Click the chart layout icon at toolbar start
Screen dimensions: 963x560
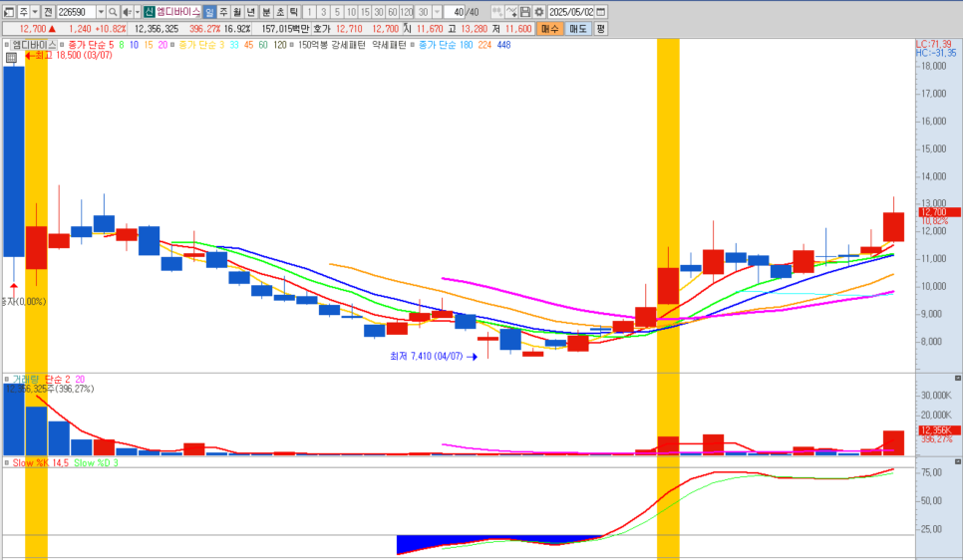[x=9, y=12]
